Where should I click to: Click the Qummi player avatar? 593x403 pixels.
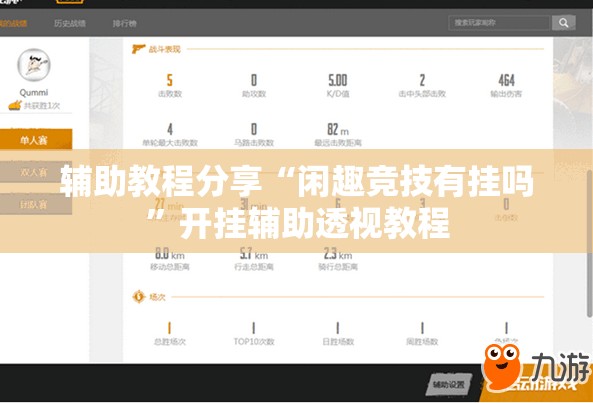click(x=34, y=65)
